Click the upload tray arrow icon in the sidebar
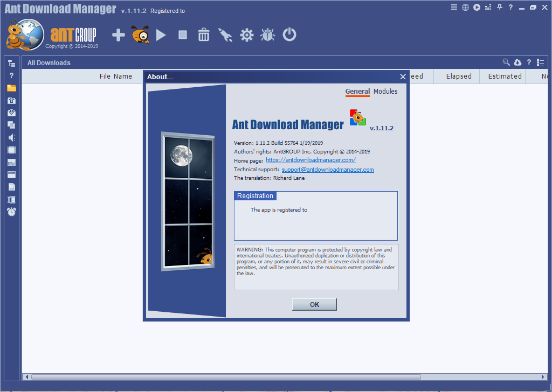552x392 pixels. [12, 101]
